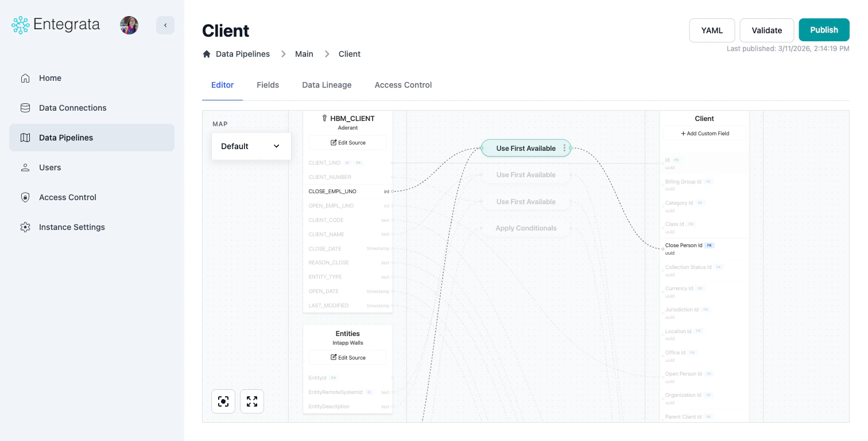Edit Source for Entities table
Viewport: 868px width, 441px height.
pyautogui.click(x=348, y=357)
